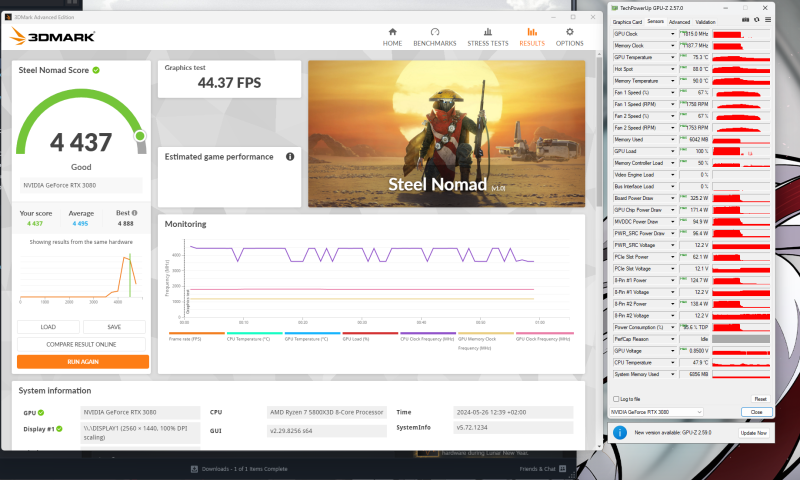The width and height of the screenshot is (800, 480).
Task: Enable the Log to file checkbox
Action: point(616,399)
